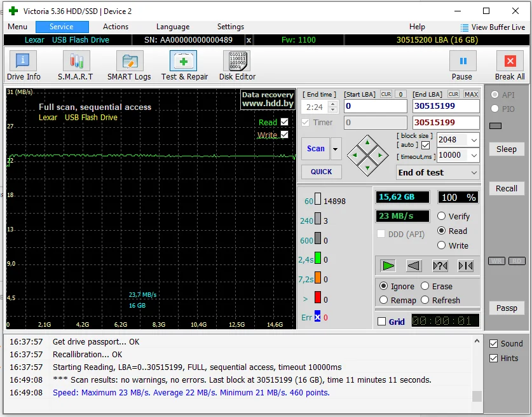Open the Language menu
Screen dimensions: 532x417
click(173, 27)
